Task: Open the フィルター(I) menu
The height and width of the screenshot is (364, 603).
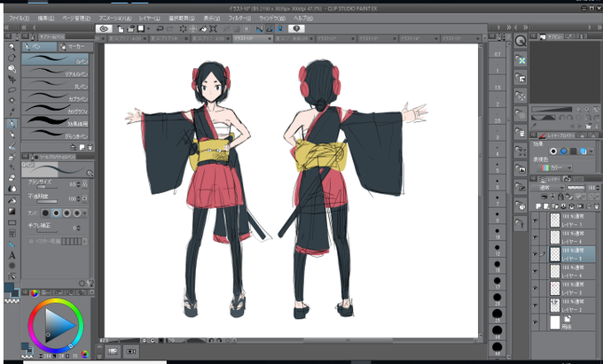Action: (239, 18)
